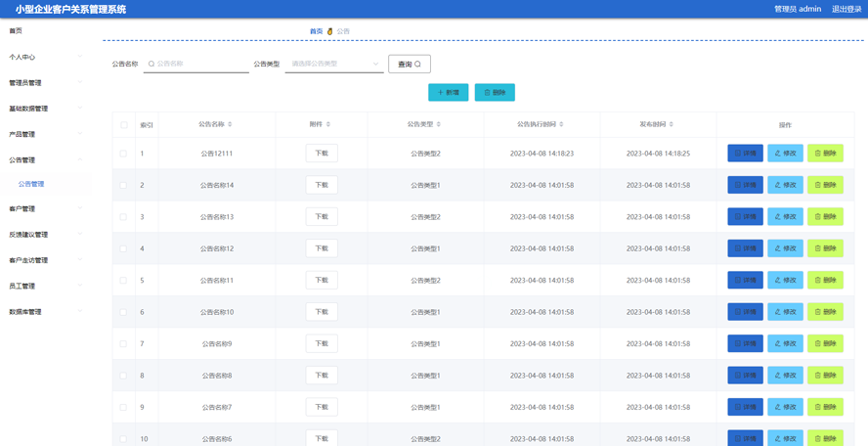Select the checkbox for row 公告名称12
This screenshot has width=868, height=446.
[x=123, y=248]
